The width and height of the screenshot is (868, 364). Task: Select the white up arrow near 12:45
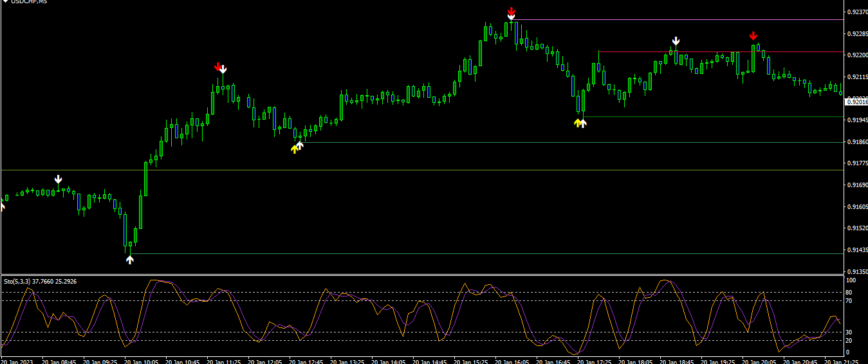[x=299, y=145]
